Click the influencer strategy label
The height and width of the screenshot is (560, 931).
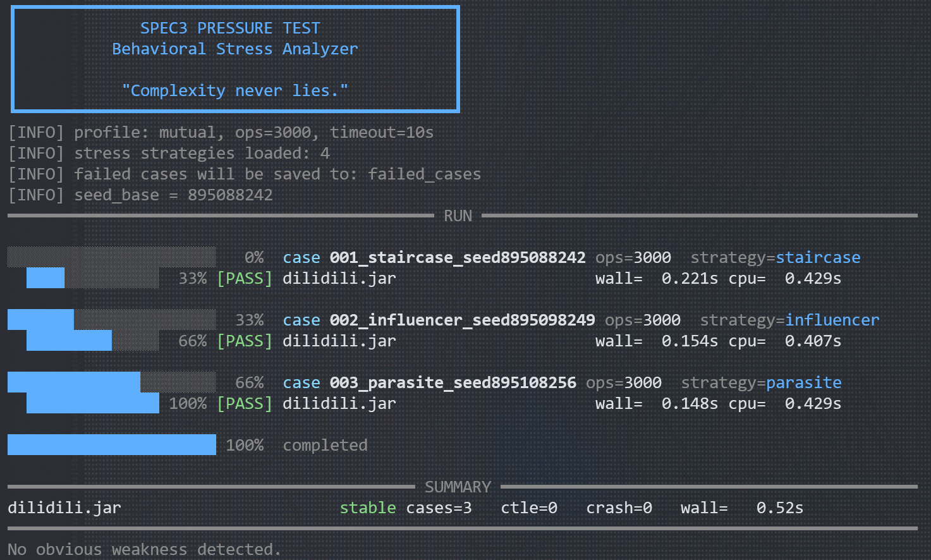point(832,320)
